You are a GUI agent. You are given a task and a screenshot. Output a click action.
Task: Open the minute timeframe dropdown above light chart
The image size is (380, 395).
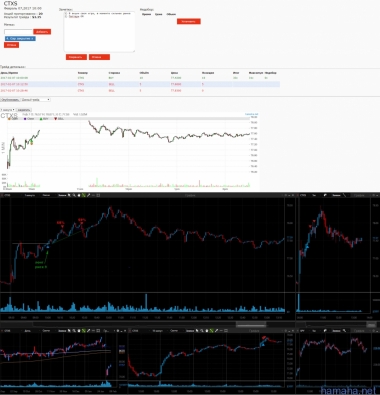[x=7, y=110]
